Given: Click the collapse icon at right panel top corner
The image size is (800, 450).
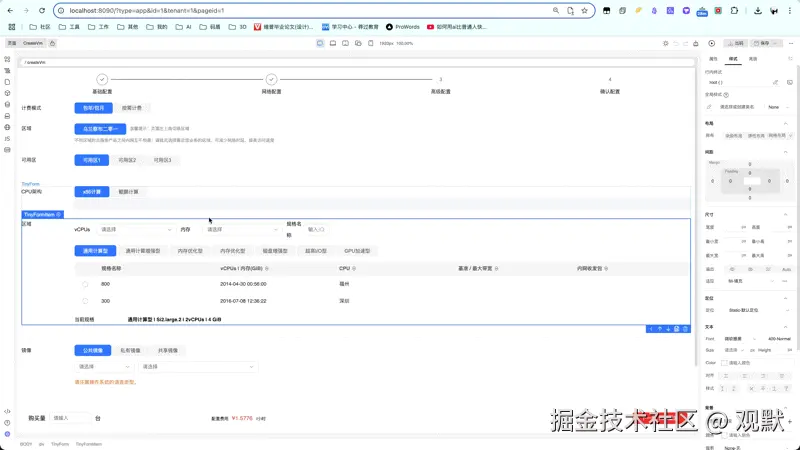Looking at the screenshot, I should [790, 59].
